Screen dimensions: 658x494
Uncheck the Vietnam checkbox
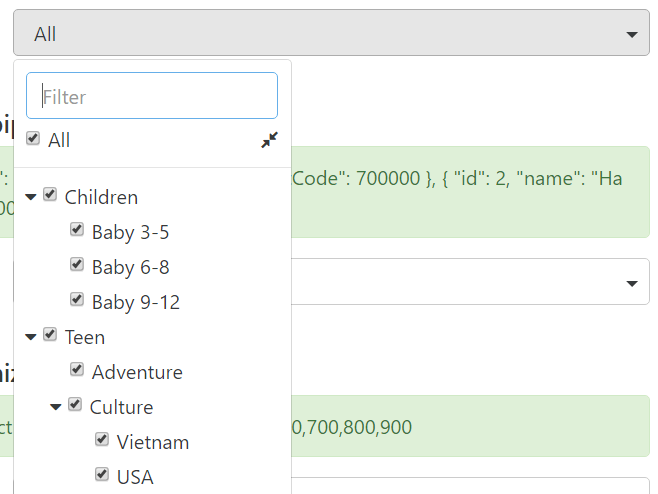click(102, 441)
